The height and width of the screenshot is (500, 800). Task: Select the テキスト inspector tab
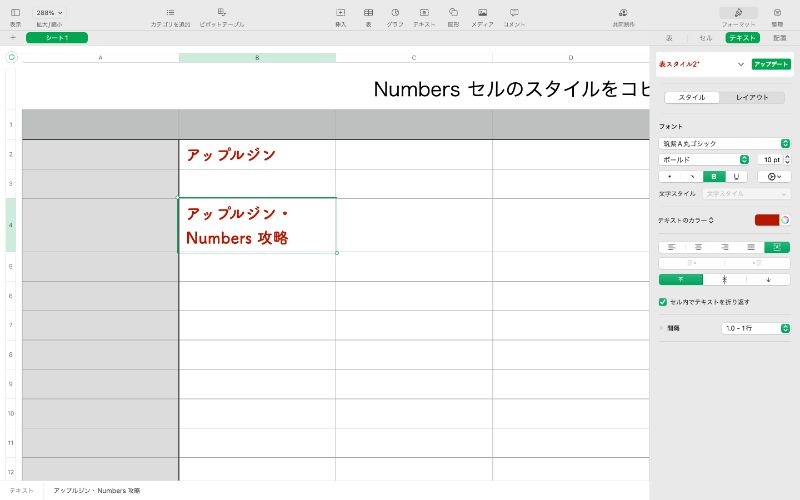(742, 38)
